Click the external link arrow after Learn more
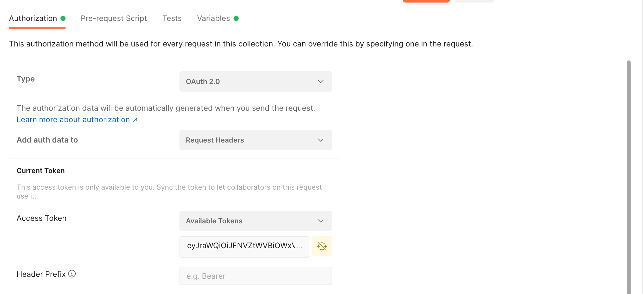This screenshot has height=294, width=644. [x=135, y=119]
